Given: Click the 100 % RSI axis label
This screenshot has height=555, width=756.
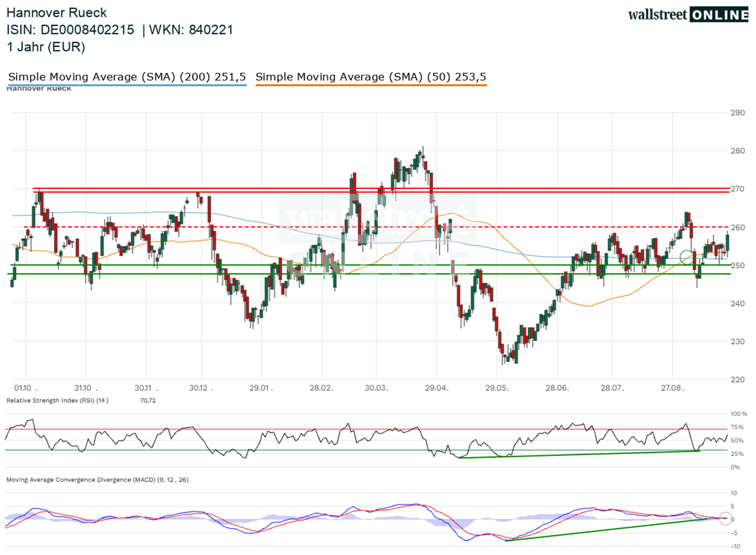Looking at the screenshot, I should click(739, 414).
